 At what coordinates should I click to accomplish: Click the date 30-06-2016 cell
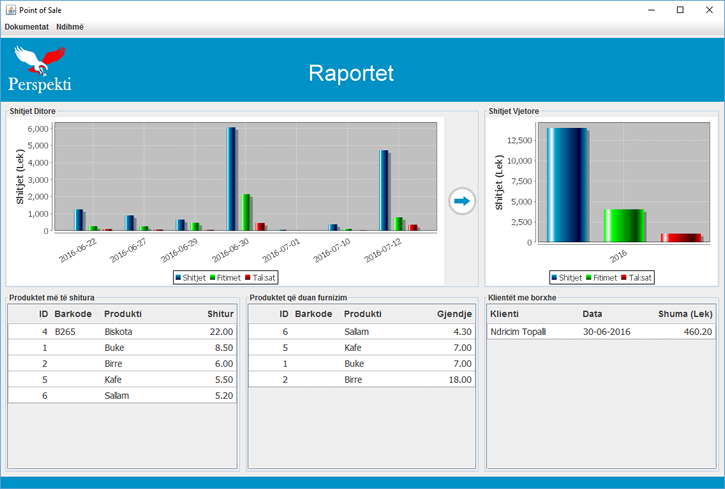[606, 331]
